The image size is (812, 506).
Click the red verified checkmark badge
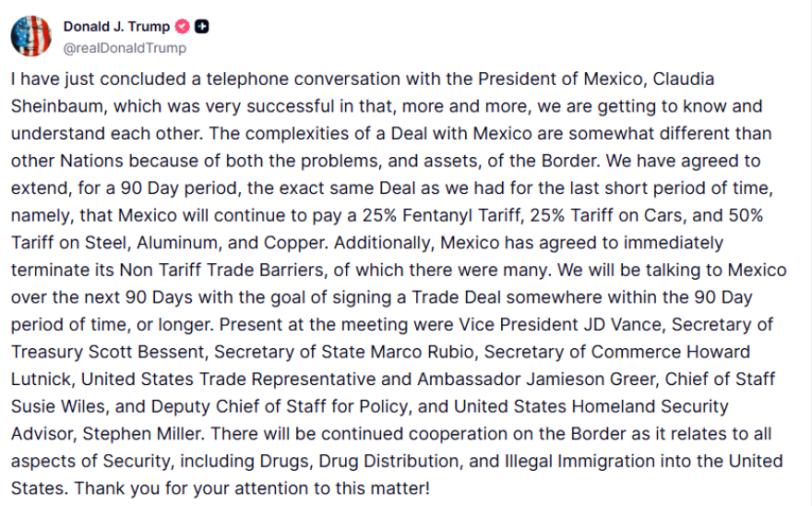(x=183, y=26)
